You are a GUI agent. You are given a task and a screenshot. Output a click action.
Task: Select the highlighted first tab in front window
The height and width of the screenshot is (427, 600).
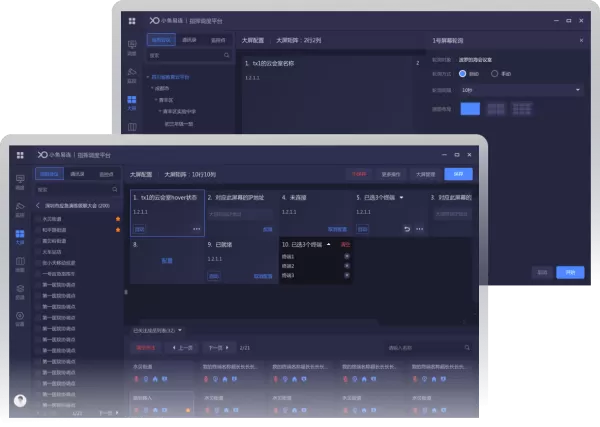[49, 174]
